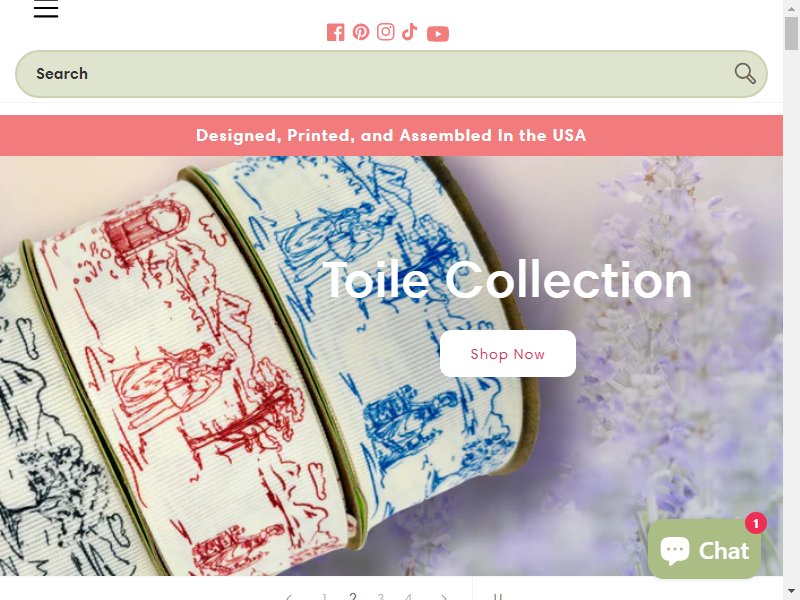Go to the Instagram icon link

(386, 32)
